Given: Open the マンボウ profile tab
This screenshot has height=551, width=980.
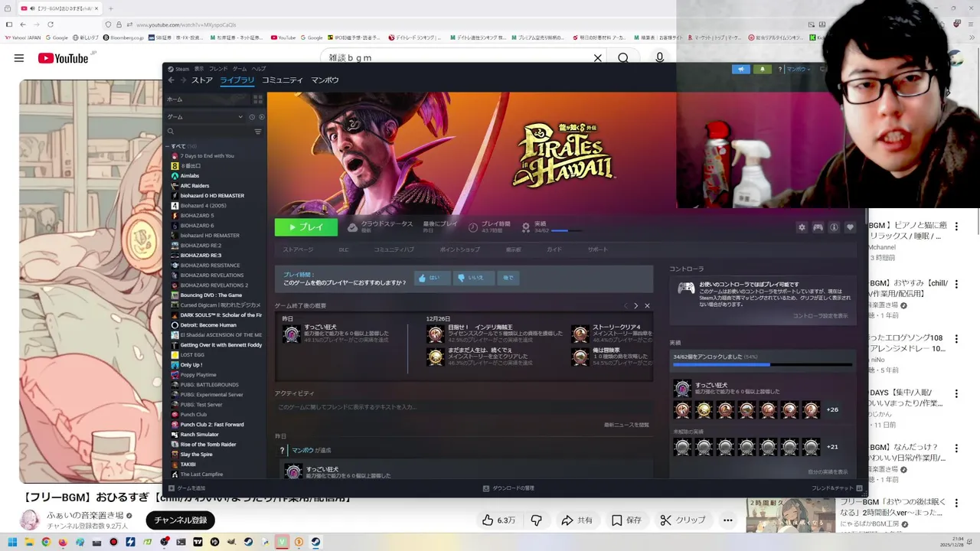Looking at the screenshot, I should click(x=325, y=80).
